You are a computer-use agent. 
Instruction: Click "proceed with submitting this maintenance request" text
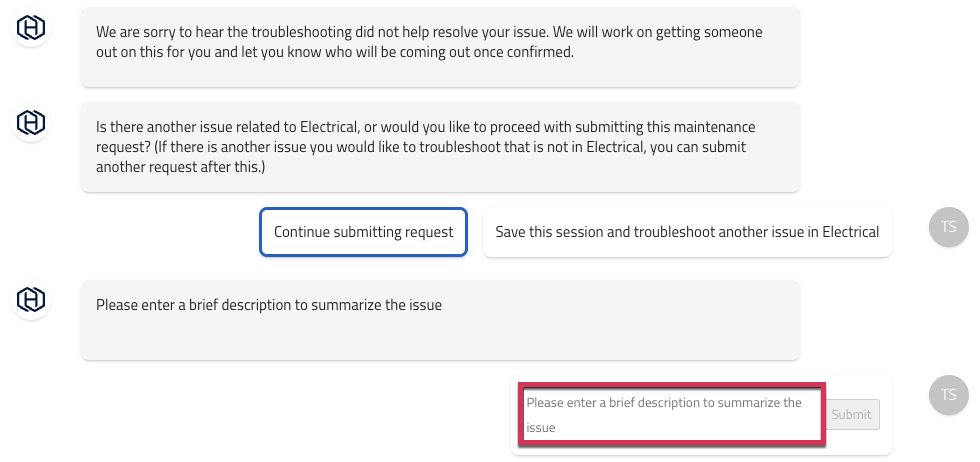[x=600, y=127]
